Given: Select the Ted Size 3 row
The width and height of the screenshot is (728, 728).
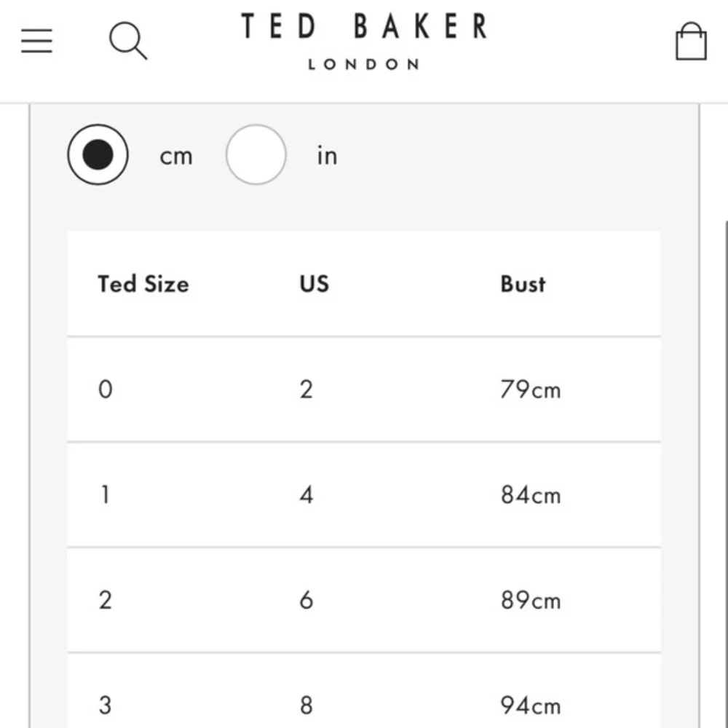Looking at the screenshot, I should point(364,692).
